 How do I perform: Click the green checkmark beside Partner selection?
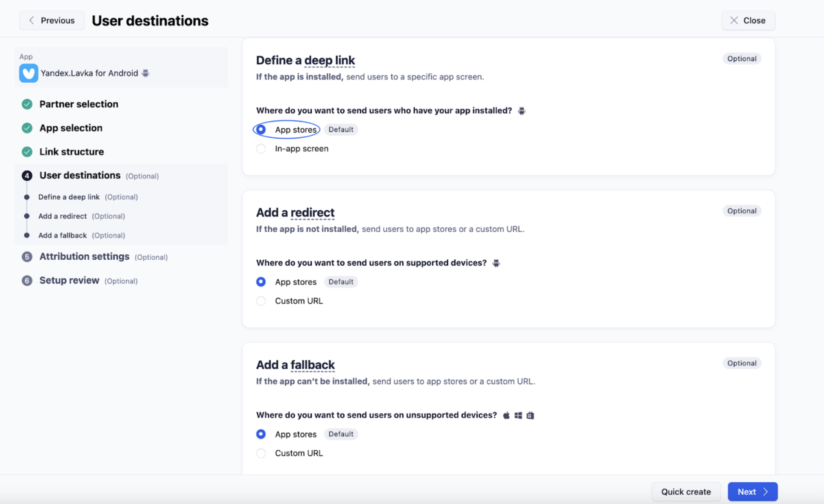coord(27,104)
